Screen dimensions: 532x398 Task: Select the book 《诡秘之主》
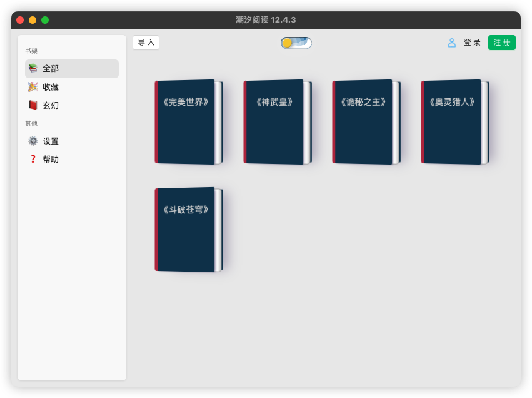[364, 122]
